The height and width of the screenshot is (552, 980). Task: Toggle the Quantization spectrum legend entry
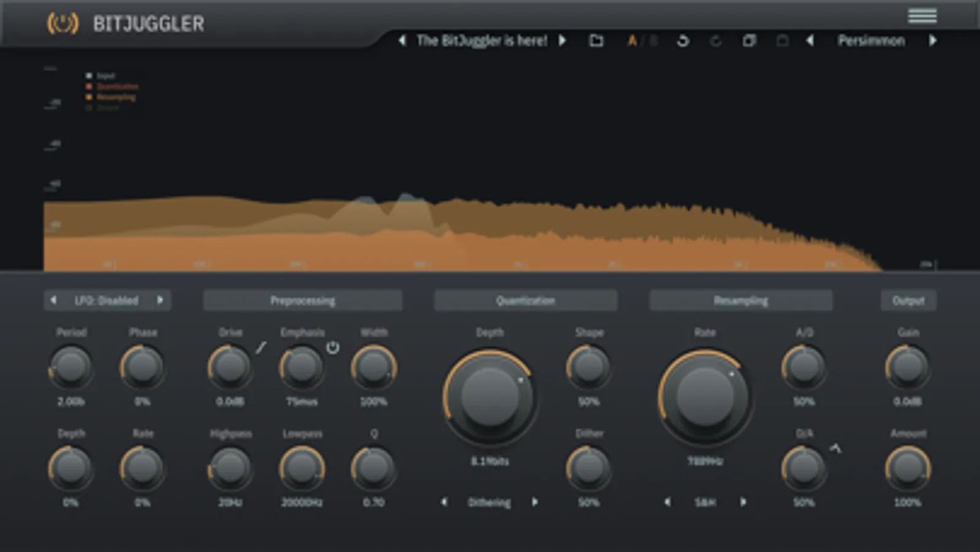[x=112, y=86]
